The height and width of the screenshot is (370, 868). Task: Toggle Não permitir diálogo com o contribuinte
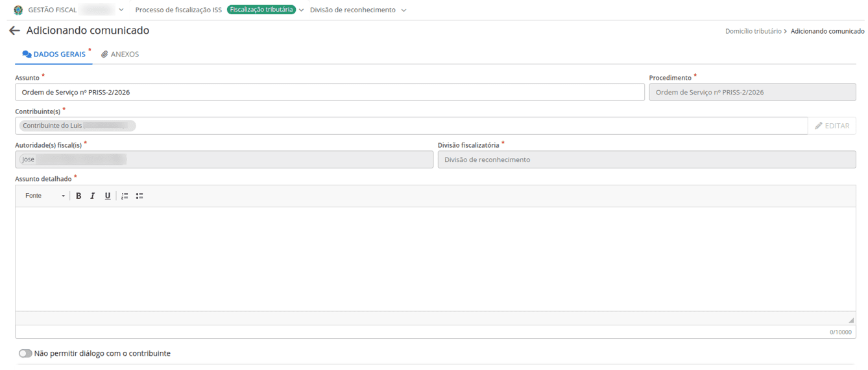(x=25, y=354)
